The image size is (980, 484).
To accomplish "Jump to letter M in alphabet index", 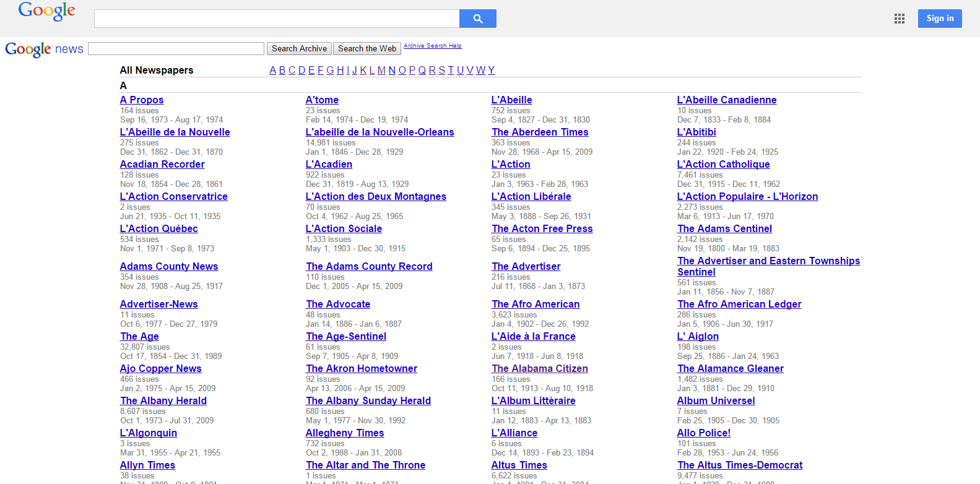I will pos(381,70).
